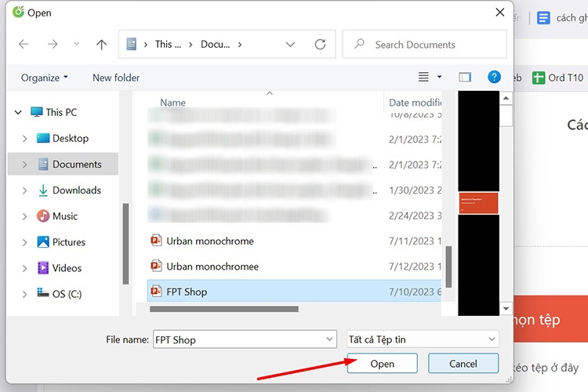Sort files by Name column header
Screen dimensions: 588x392
pos(172,103)
